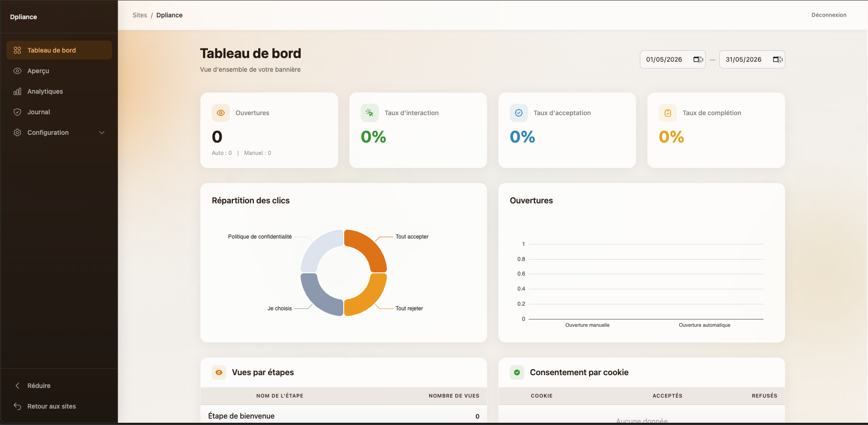Click the Taux d'acceptation check icon
The image size is (868, 425).
(519, 113)
